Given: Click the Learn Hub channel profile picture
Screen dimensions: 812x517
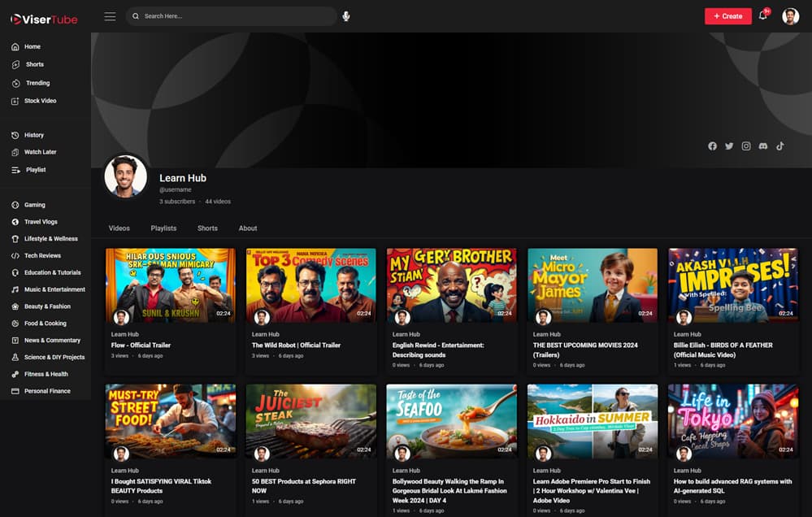Looking at the screenshot, I should pos(125,176).
